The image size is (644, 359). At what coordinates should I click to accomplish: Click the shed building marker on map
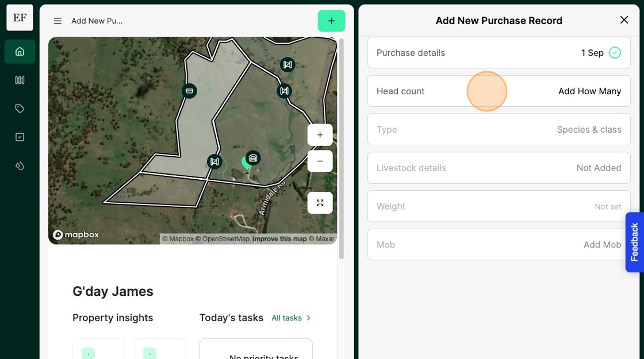(253, 158)
